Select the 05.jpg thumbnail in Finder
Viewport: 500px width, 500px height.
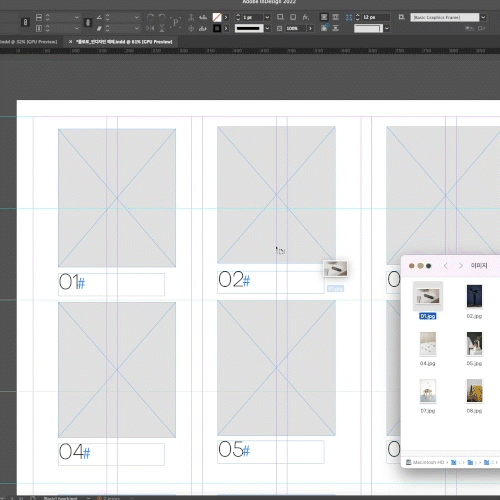tap(474, 344)
